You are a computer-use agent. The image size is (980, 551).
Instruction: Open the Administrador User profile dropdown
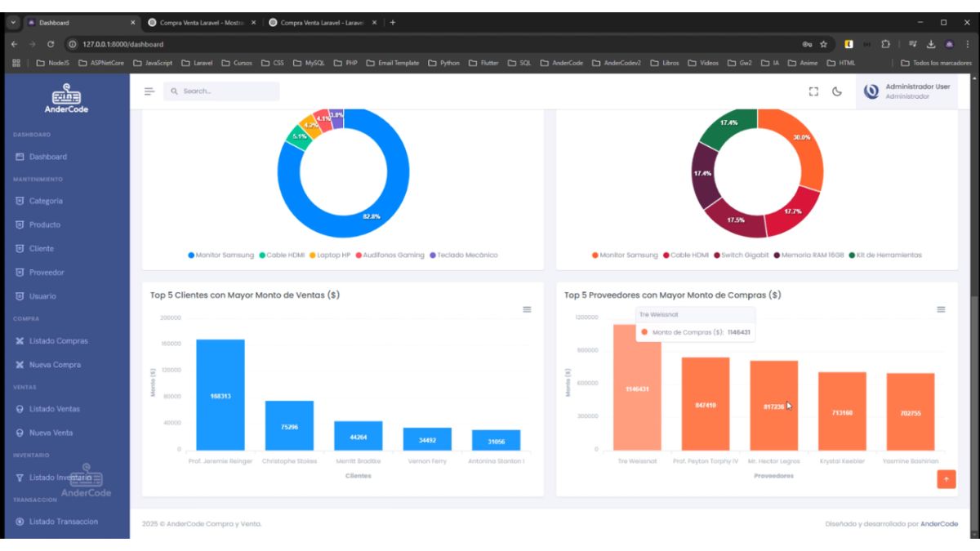[x=907, y=91]
